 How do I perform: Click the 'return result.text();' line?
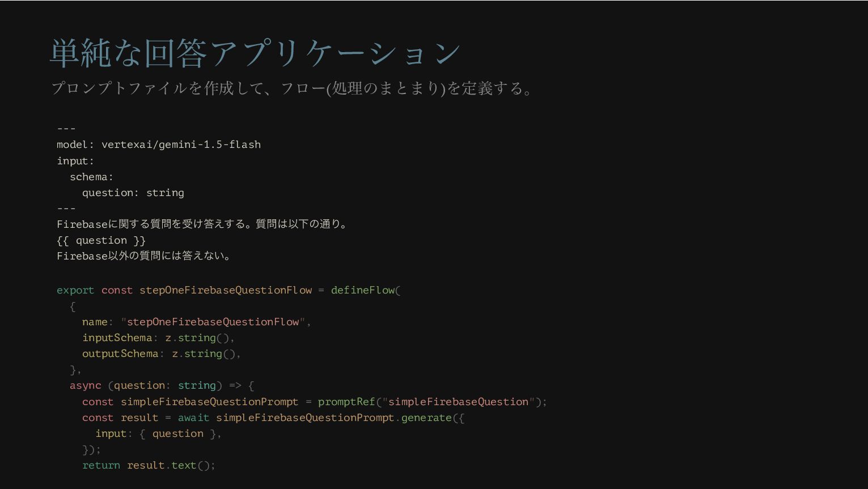(x=149, y=465)
